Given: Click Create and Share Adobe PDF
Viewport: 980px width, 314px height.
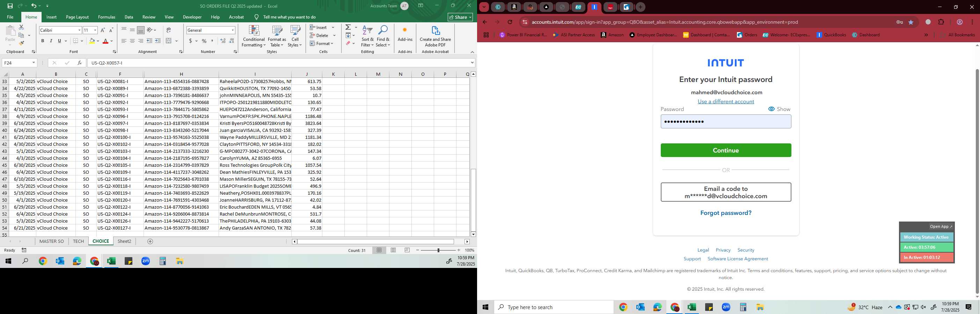Looking at the screenshot, I should 435,37.
